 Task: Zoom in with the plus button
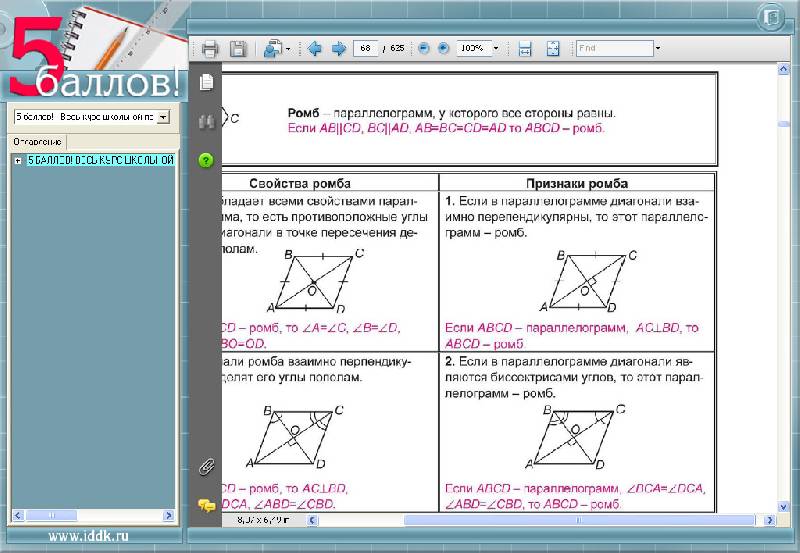coord(443,48)
